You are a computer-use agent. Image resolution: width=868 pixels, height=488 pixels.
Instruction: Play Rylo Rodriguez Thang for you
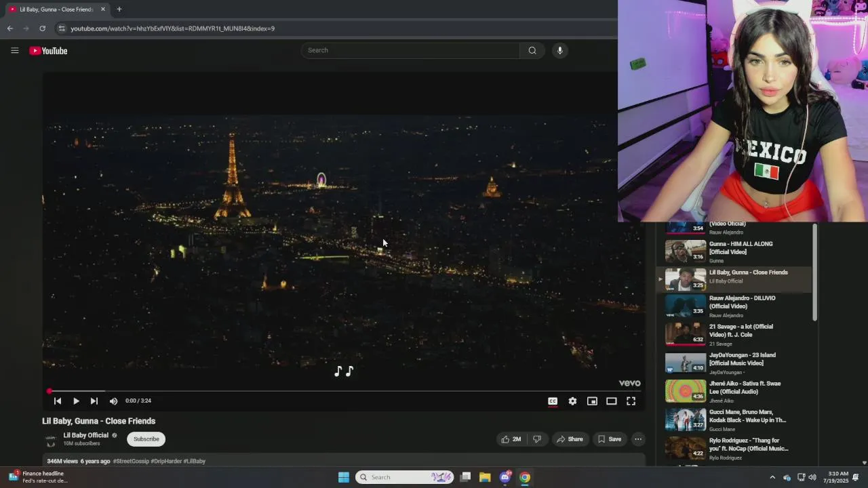[734, 449]
